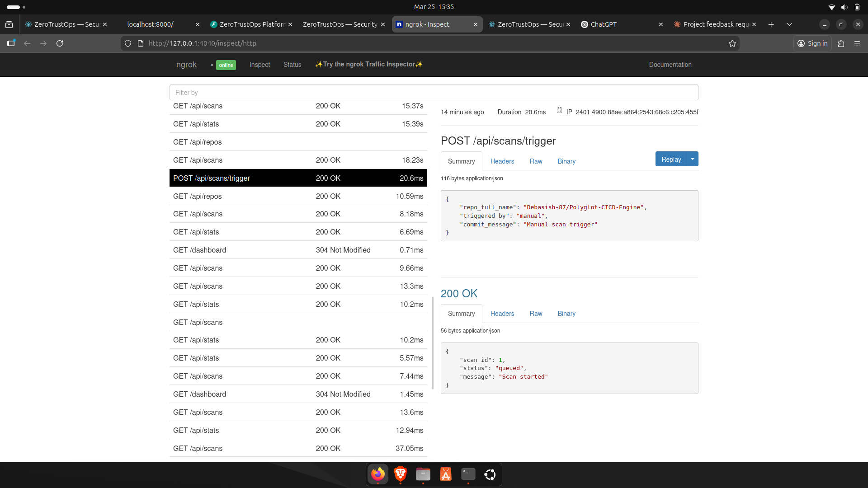Open the response Raw tab

tap(536, 314)
